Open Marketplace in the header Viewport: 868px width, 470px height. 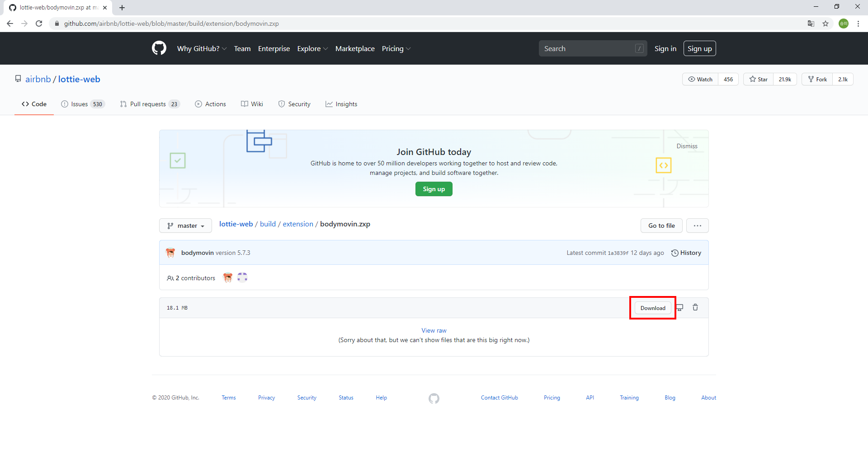tap(355, 48)
